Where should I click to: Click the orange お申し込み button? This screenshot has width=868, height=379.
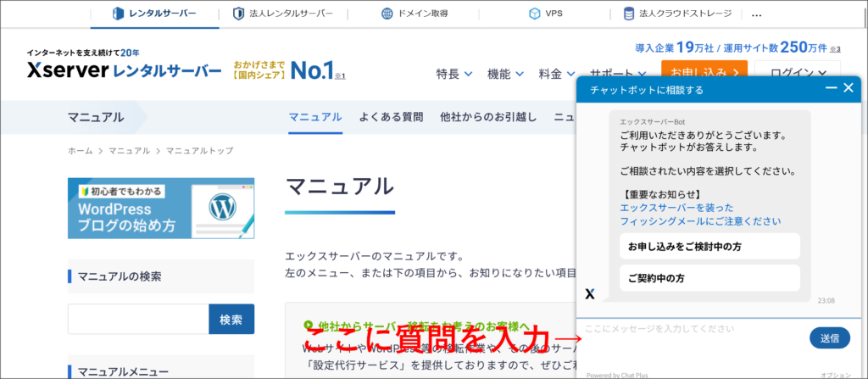[x=704, y=70]
